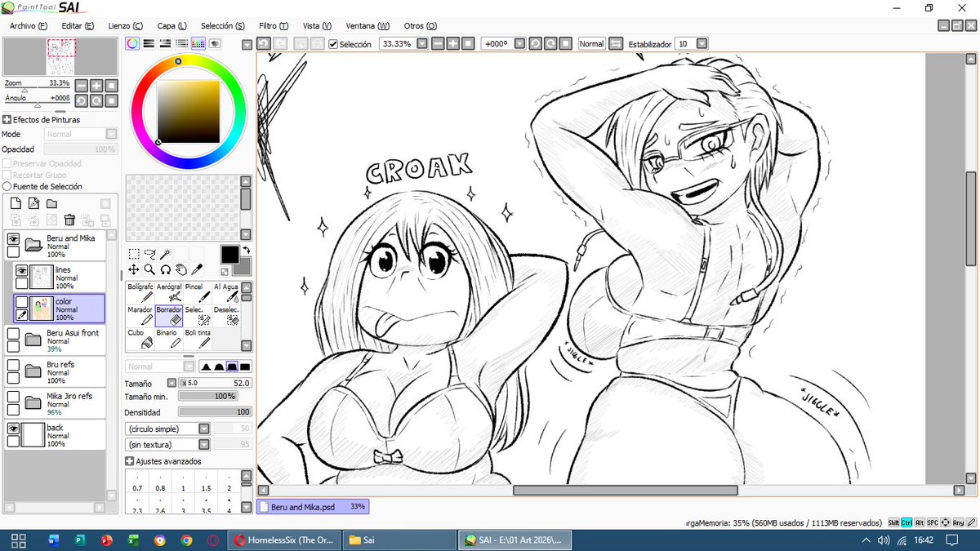Select the Cubo bucket tool

coord(140,338)
